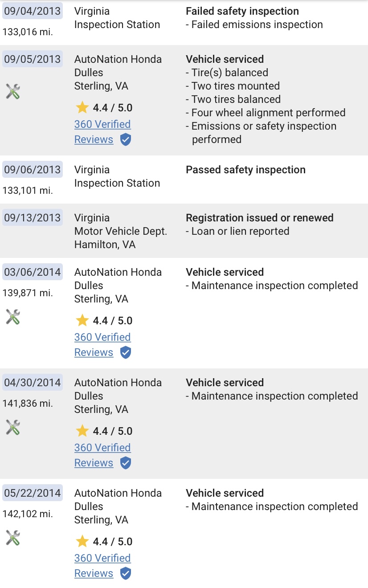Click the Registration issued or renewed heading
The width and height of the screenshot is (368, 588).
pos(260,218)
